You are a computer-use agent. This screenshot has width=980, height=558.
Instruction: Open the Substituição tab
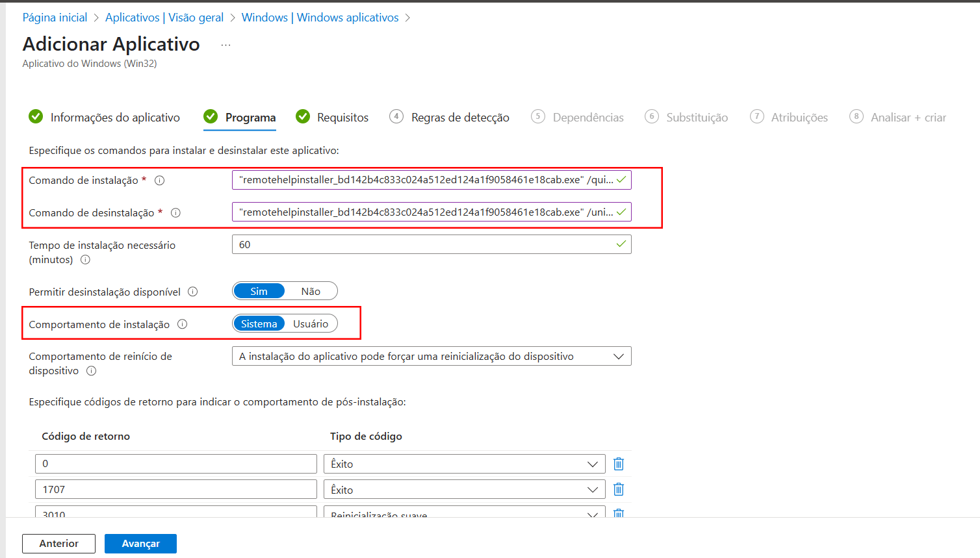(687, 117)
